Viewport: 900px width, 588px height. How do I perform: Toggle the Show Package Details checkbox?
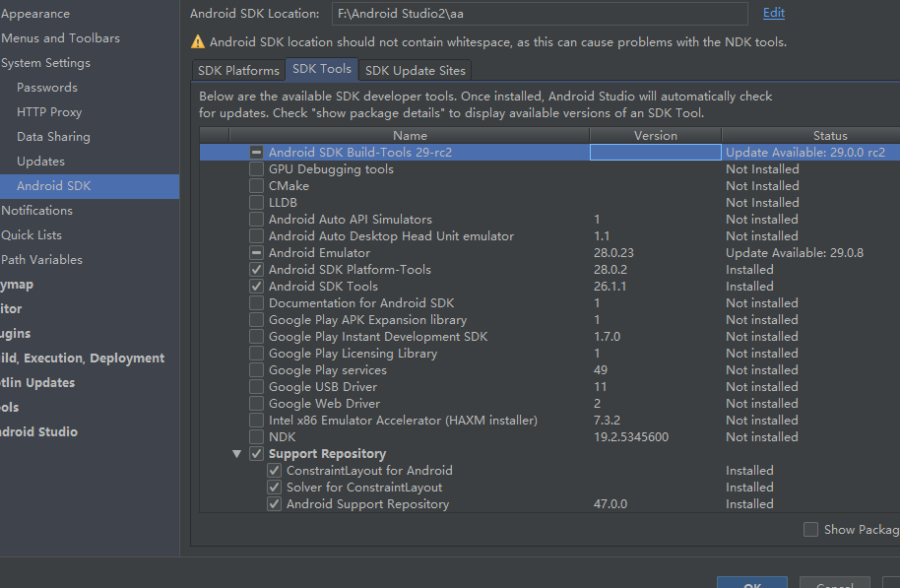[x=810, y=530]
